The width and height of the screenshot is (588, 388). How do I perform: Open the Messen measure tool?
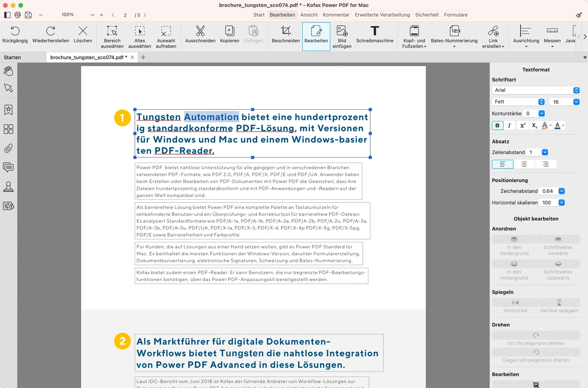(552, 36)
